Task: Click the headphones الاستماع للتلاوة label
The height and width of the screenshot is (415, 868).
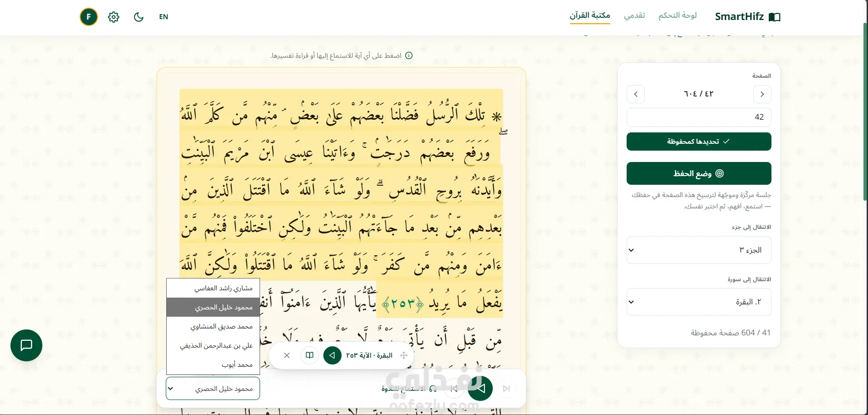Action: click(x=409, y=389)
